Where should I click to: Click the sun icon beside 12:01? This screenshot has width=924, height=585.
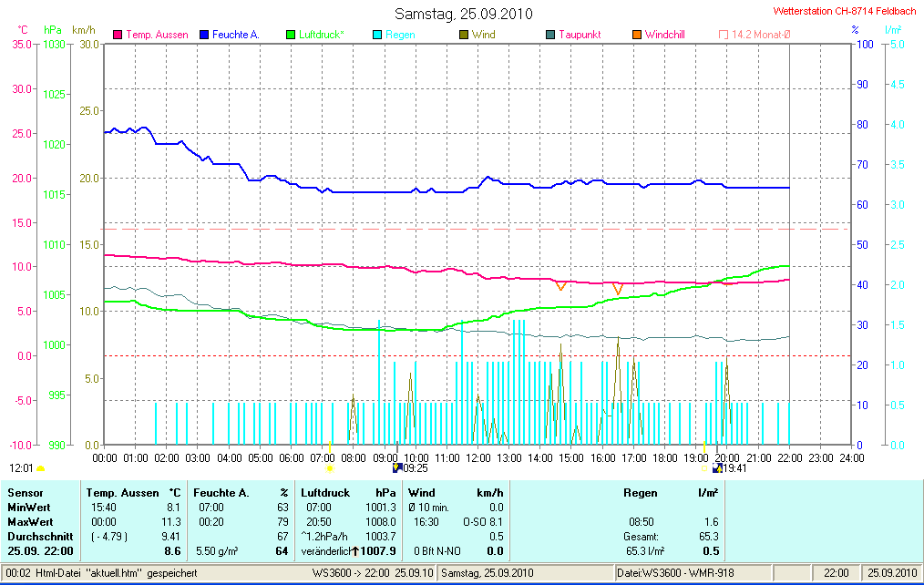[40, 468]
